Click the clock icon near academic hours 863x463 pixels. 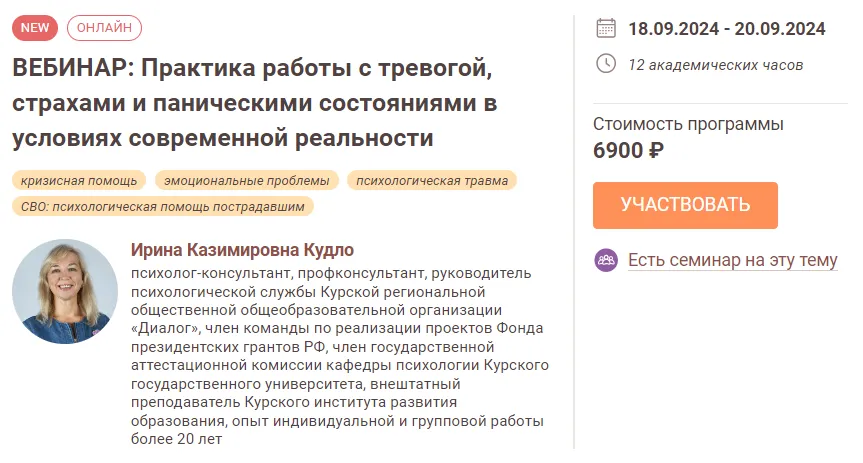[606, 64]
